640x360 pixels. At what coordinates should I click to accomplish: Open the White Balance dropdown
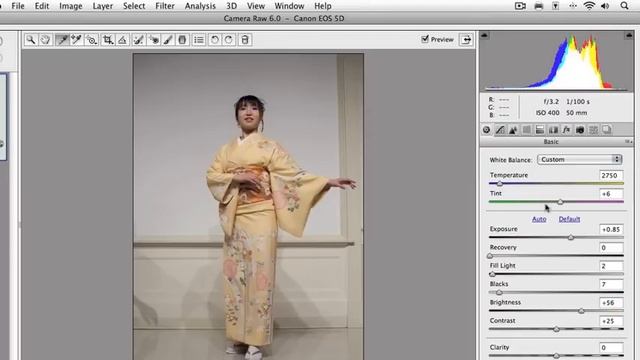pyautogui.click(x=580, y=160)
